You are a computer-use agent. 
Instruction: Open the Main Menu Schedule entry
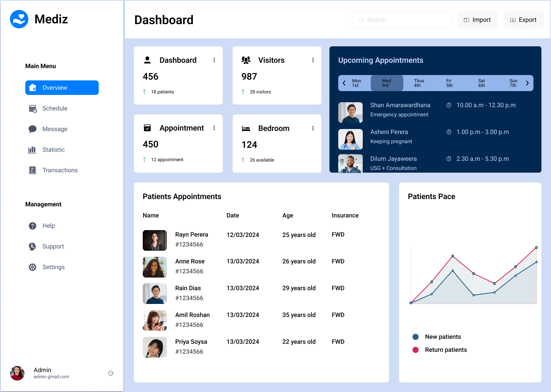coord(55,108)
